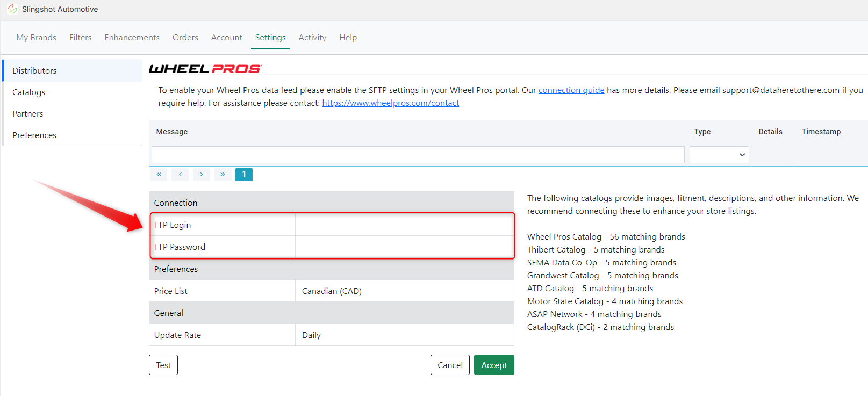Go to first page of messages
The image size is (868, 396).
pyautogui.click(x=159, y=174)
